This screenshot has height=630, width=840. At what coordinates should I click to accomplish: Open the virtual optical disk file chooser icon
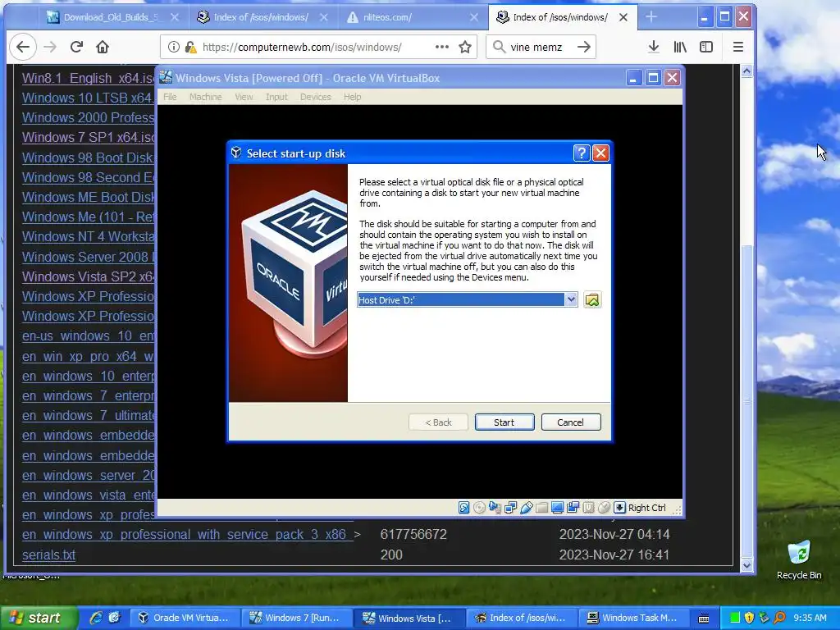tap(592, 300)
